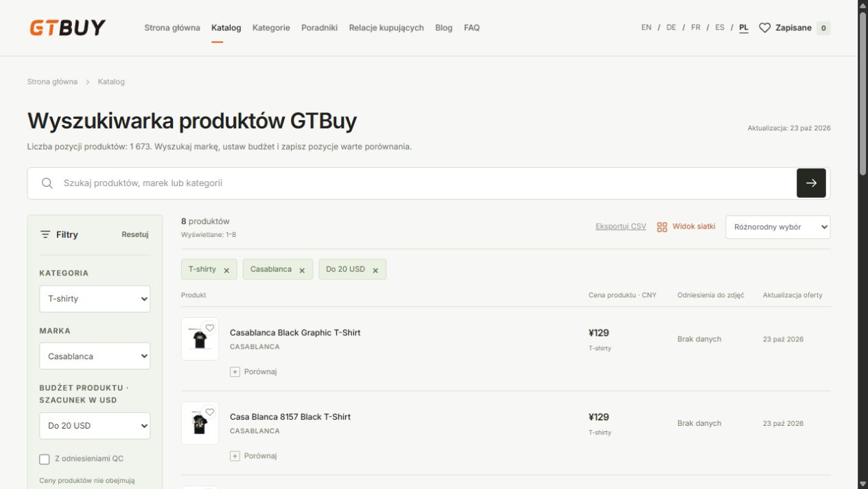Open the Zapisane saved items
Viewport: 868px width, 489px height.
(795, 28)
